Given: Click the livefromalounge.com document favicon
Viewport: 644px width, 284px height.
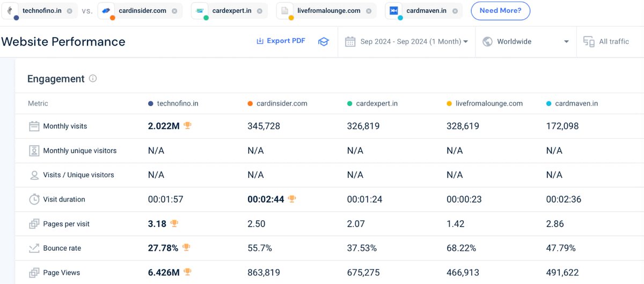Looking at the screenshot, I should pos(284,11).
